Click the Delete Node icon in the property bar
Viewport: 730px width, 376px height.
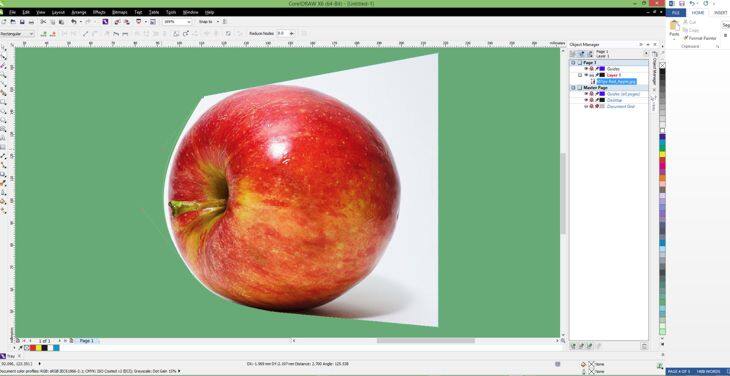tap(54, 34)
